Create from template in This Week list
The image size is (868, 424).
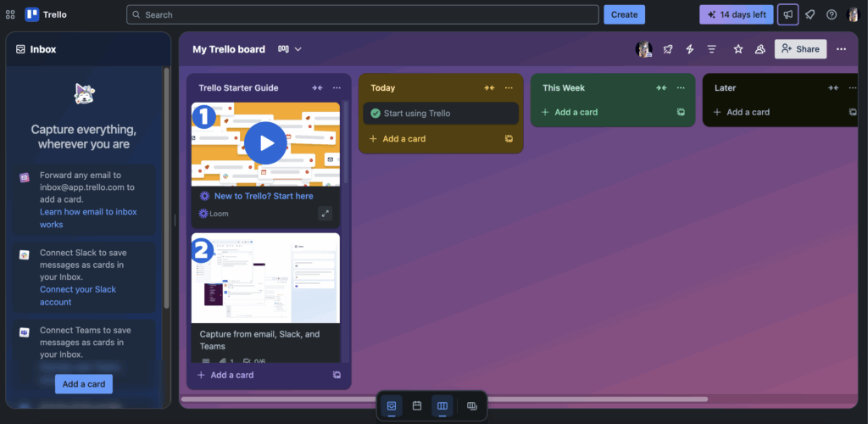coord(681,113)
